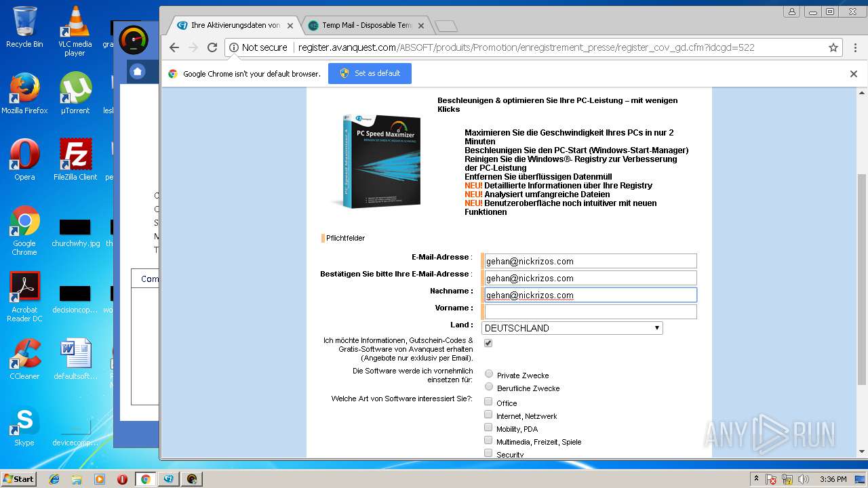868x488 pixels.
Task: Click the E-Mail-Adresse field
Action: (x=589, y=261)
